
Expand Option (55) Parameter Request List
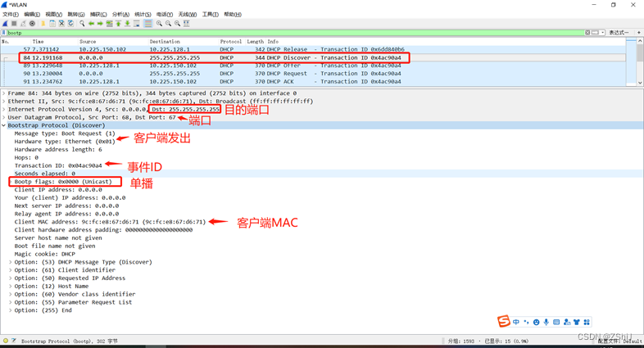click(11, 302)
